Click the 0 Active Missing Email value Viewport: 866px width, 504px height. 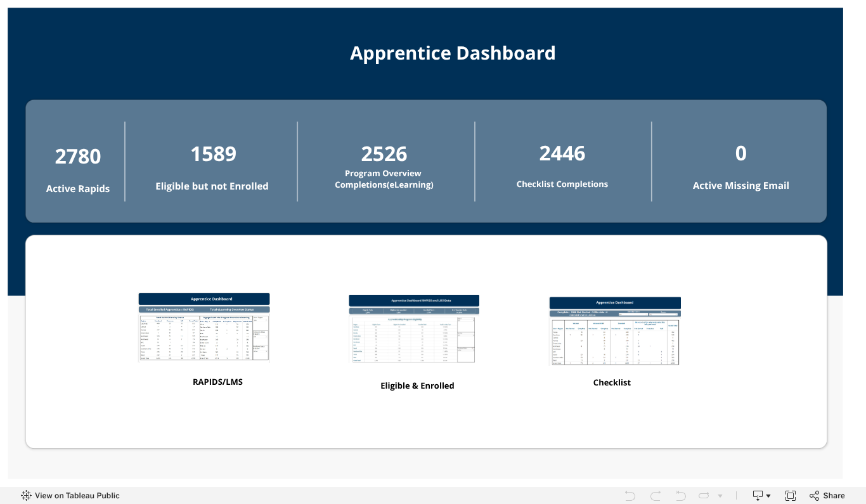[741, 153]
